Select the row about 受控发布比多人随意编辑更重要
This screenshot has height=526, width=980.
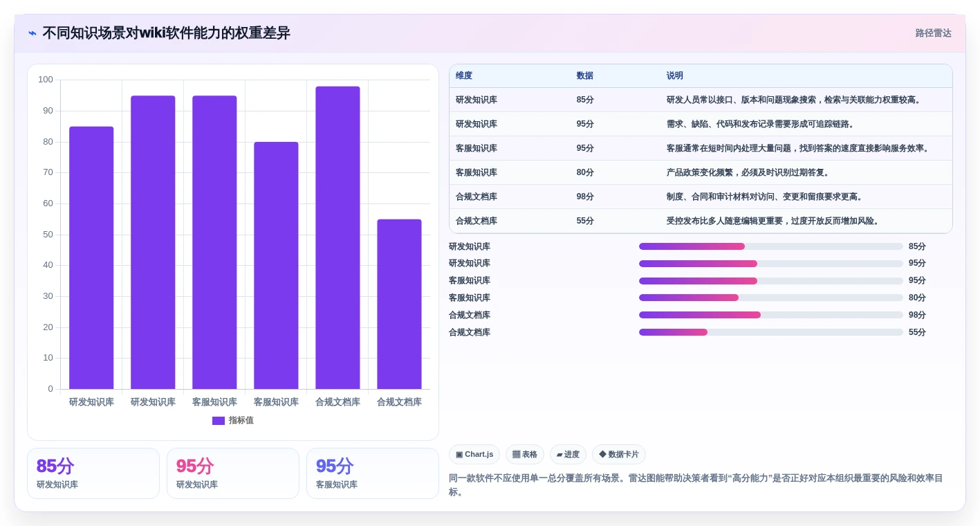[x=701, y=221]
